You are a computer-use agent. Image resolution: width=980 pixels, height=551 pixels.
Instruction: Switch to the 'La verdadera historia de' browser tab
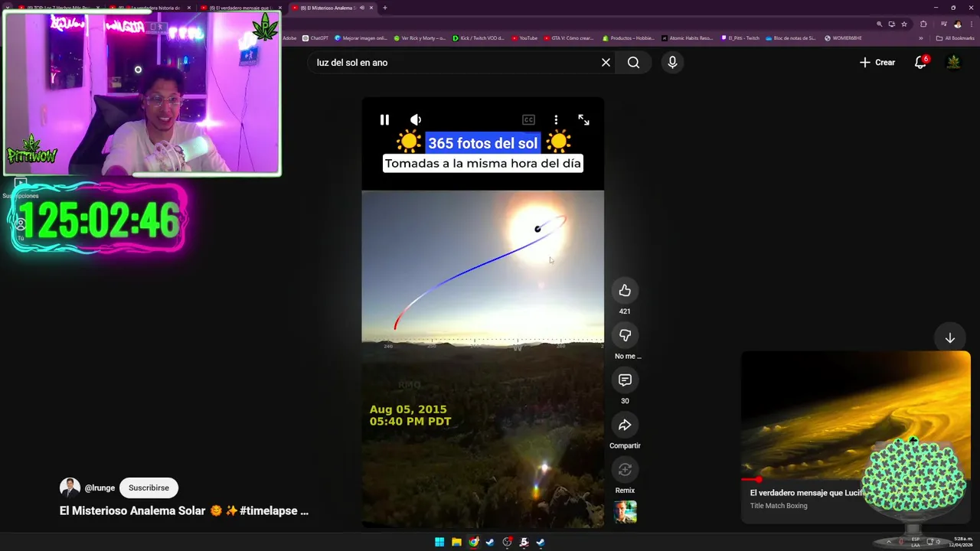click(x=147, y=8)
